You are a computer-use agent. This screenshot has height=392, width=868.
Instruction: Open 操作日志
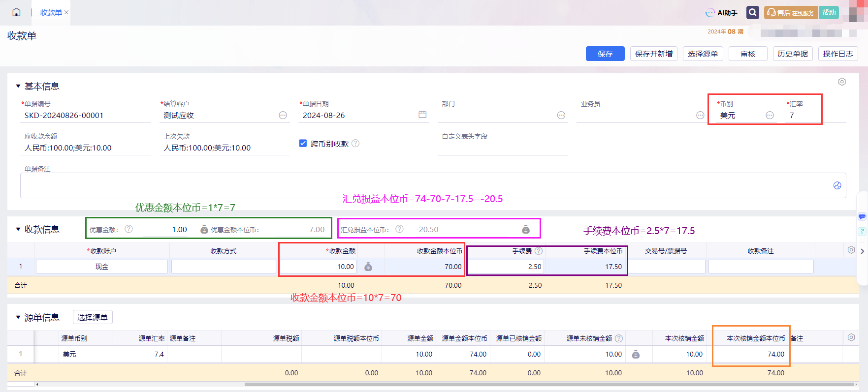coord(838,54)
